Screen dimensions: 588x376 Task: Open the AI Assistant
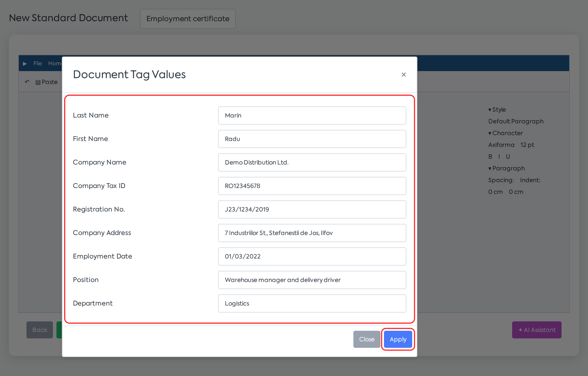(537, 330)
